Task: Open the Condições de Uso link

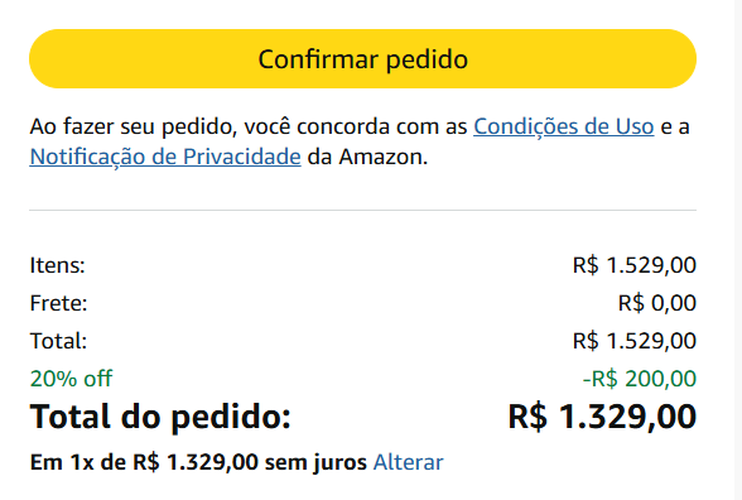Action: (x=563, y=127)
